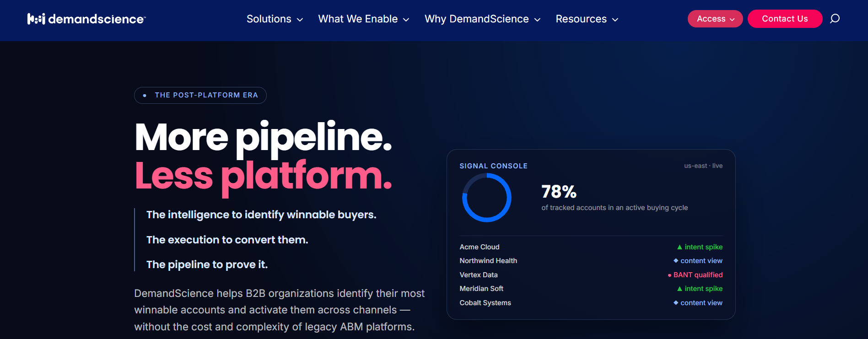Image resolution: width=868 pixels, height=339 pixels.
Task: Click the Contact Us button
Action: tap(785, 19)
